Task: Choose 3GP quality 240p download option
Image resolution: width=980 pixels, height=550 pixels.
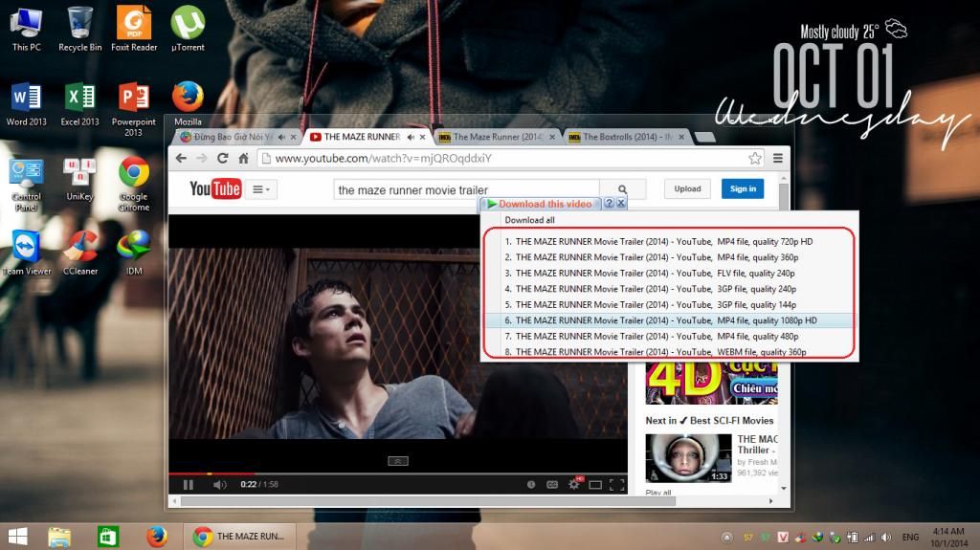Action: (x=668, y=289)
